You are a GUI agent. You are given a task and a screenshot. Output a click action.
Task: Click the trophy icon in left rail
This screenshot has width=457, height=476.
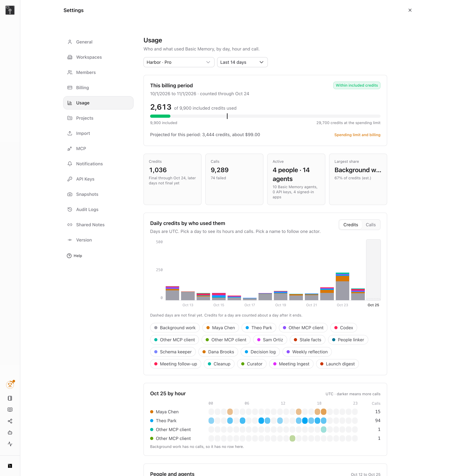[x=10, y=385]
